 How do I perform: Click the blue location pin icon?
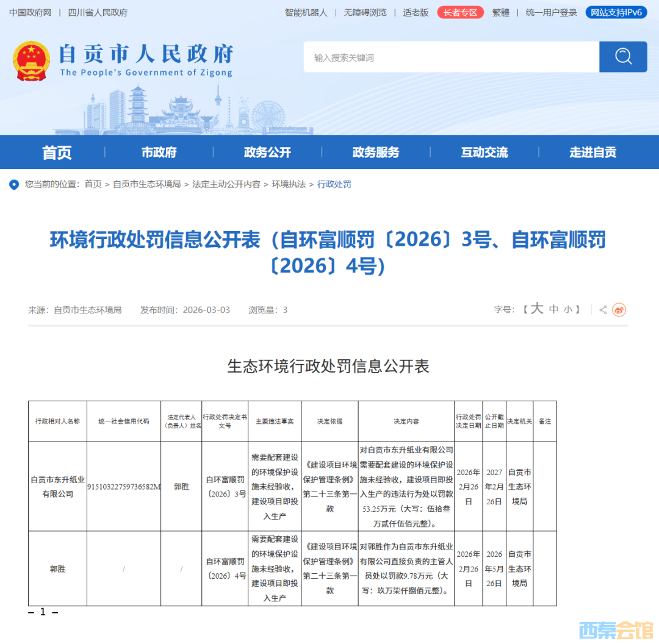pos(14,184)
